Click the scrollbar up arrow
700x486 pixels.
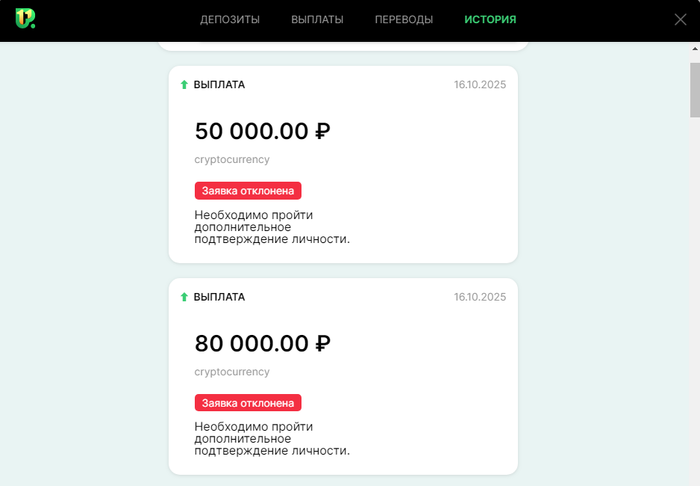pos(693,50)
